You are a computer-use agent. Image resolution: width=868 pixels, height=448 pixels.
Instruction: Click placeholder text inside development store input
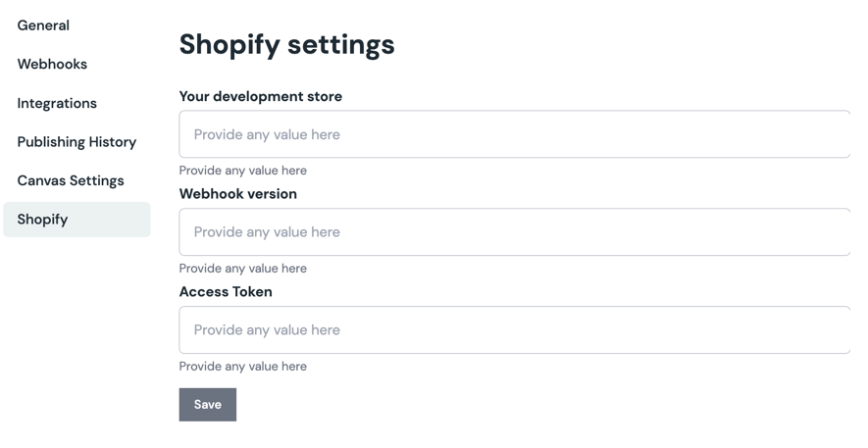[x=267, y=134]
